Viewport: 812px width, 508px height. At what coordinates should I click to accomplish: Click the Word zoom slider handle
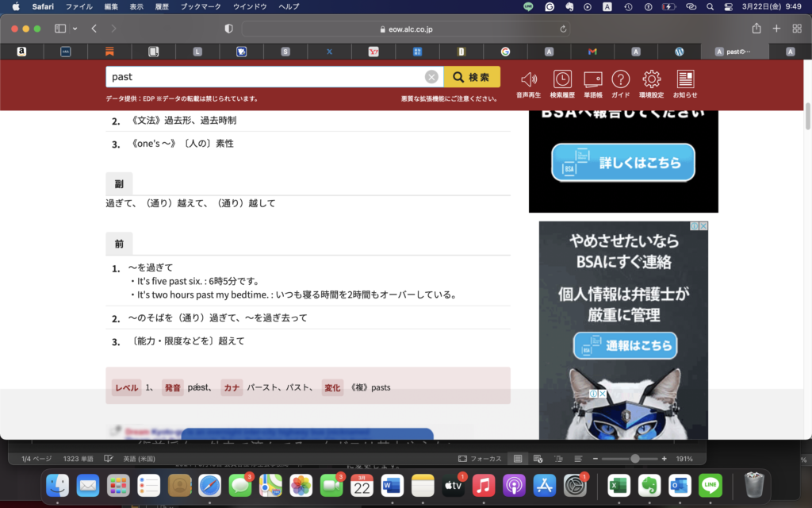click(634, 459)
